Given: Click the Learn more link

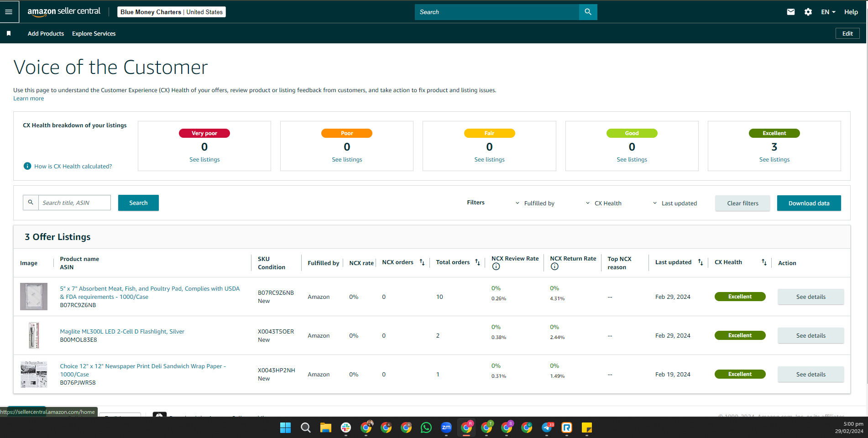Looking at the screenshot, I should point(29,99).
